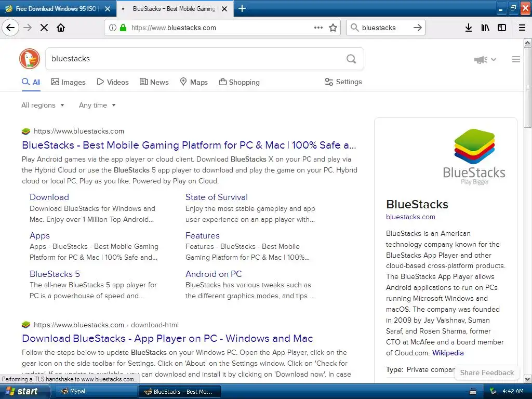Image resolution: width=532 pixels, height=399 pixels.
Task: Click the green padlock security icon
Action: click(123, 28)
